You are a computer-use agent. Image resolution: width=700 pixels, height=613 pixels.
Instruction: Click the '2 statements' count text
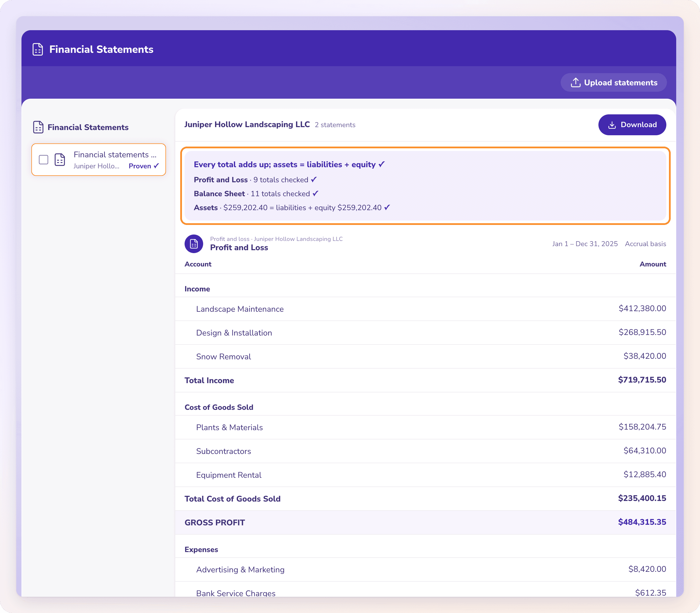coord(335,125)
